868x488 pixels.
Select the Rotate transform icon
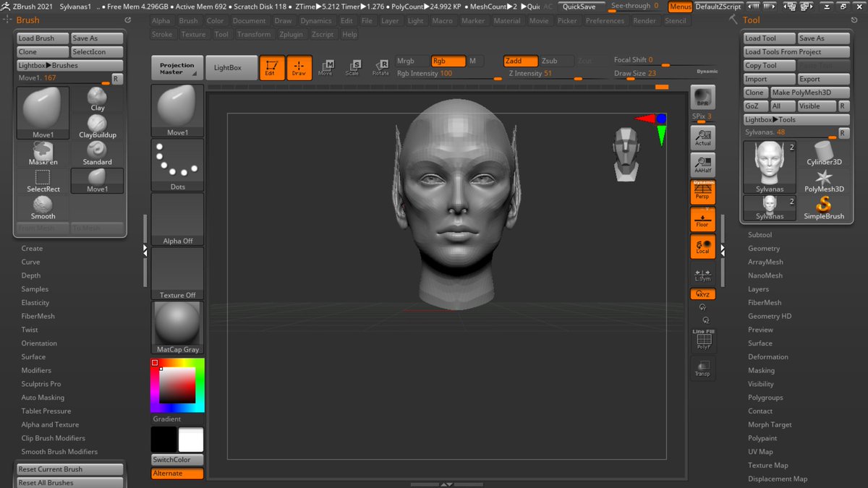coord(380,68)
